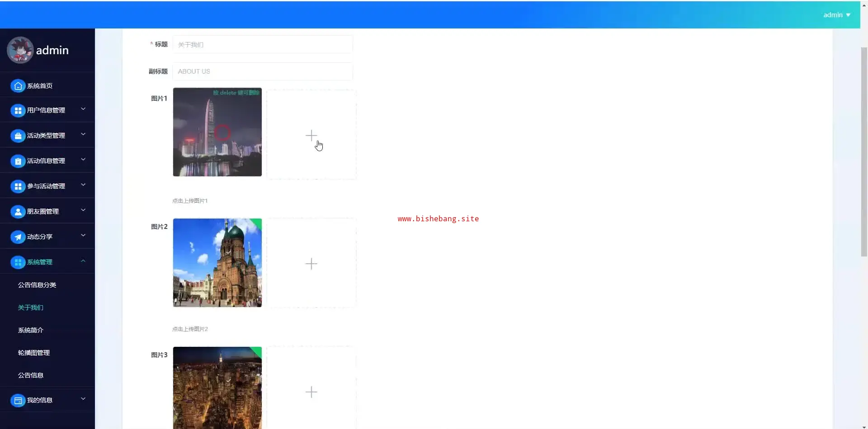Open 公告信息 submenu item

[31, 375]
